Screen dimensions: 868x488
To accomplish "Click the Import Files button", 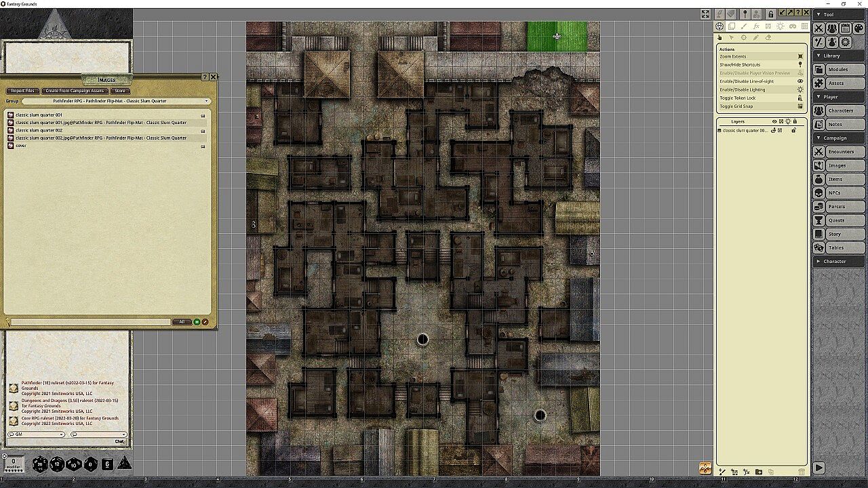I will [22, 91].
